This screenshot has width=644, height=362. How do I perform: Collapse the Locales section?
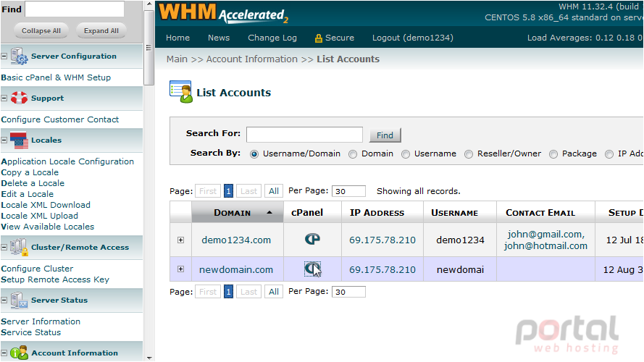point(4,140)
